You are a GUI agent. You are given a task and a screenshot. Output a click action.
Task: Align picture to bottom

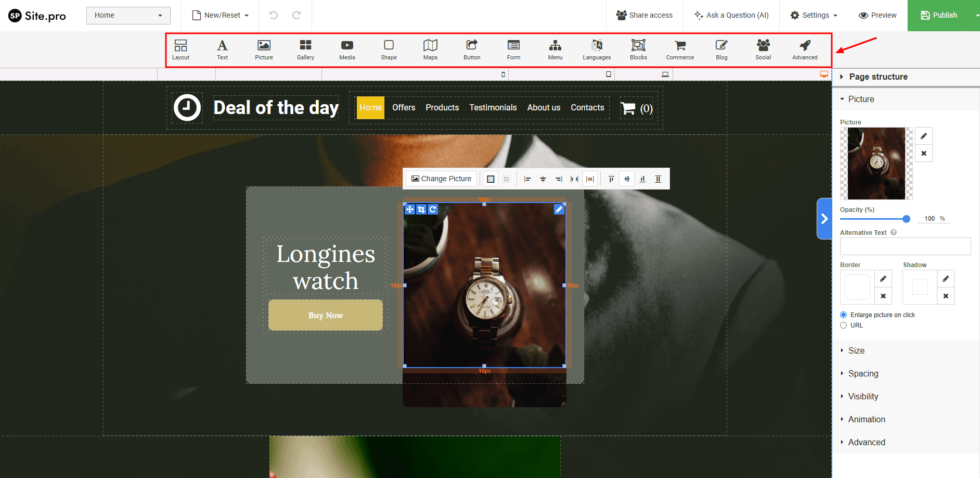[x=642, y=179]
